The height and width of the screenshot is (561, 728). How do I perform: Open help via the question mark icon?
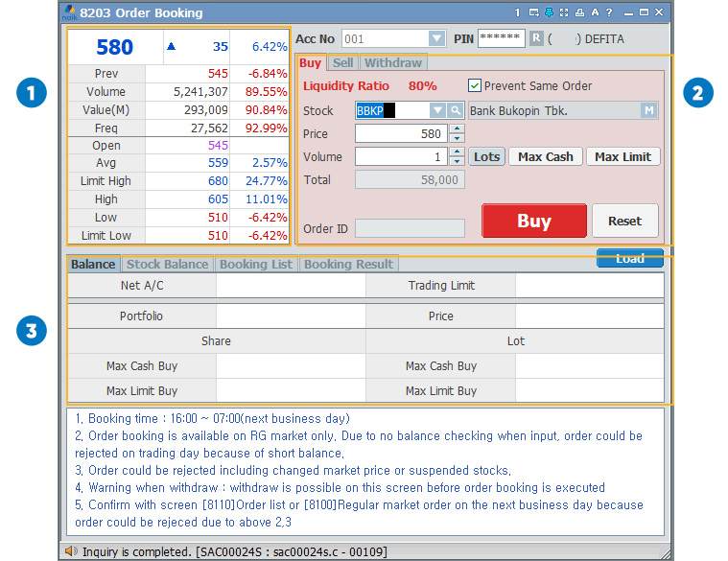609,12
